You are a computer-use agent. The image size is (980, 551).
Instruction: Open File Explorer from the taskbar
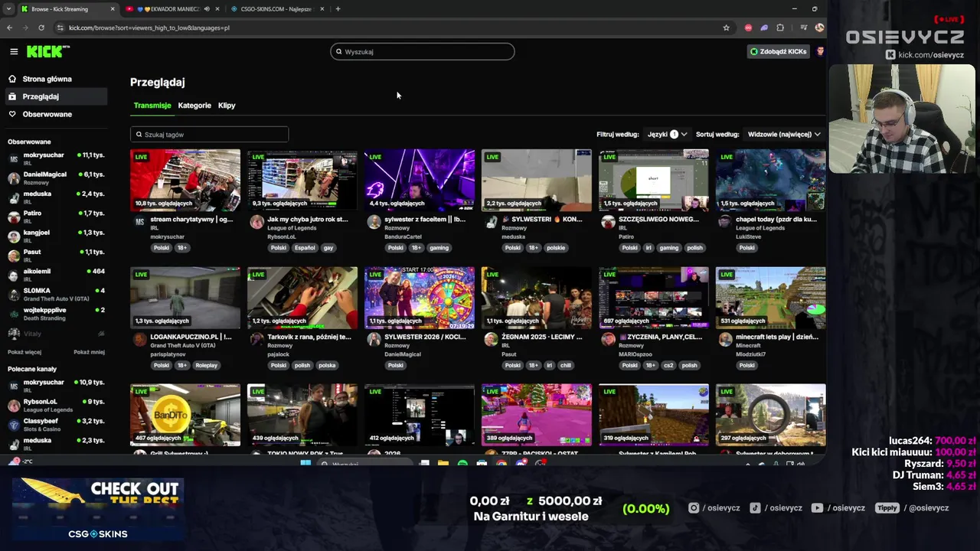(443, 464)
